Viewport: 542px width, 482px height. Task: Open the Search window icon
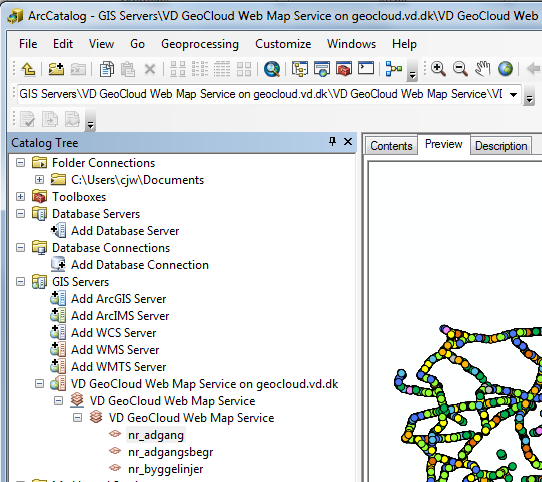[272, 69]
